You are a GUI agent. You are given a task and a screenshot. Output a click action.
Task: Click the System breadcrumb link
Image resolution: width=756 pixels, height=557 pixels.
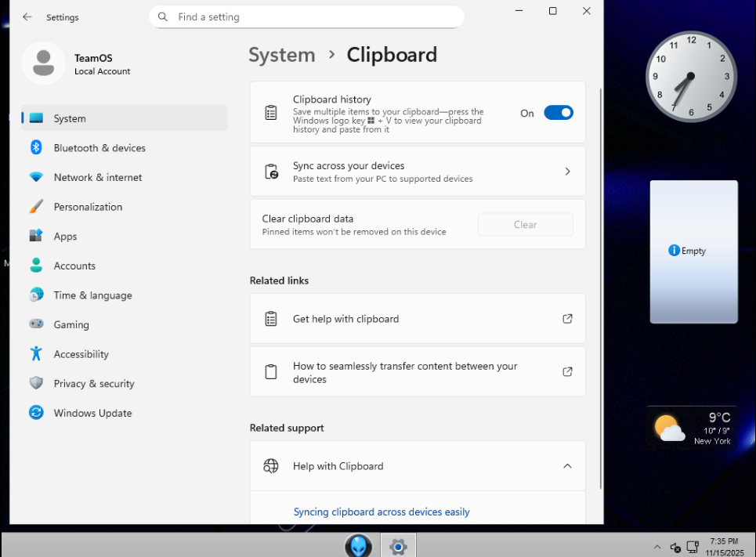point(281,55)
